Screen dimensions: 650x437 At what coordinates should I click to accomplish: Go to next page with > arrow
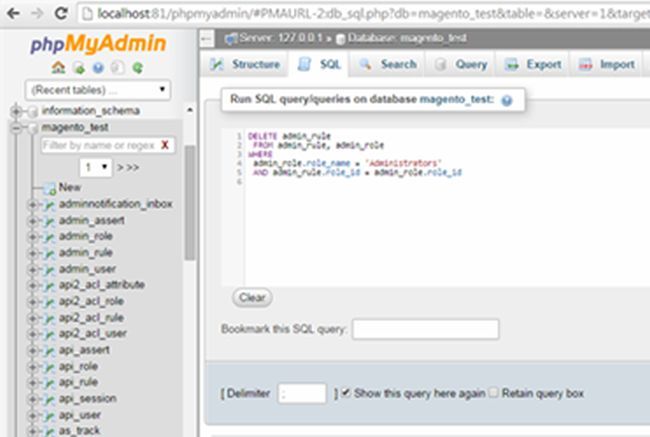(x=120, y=168)
